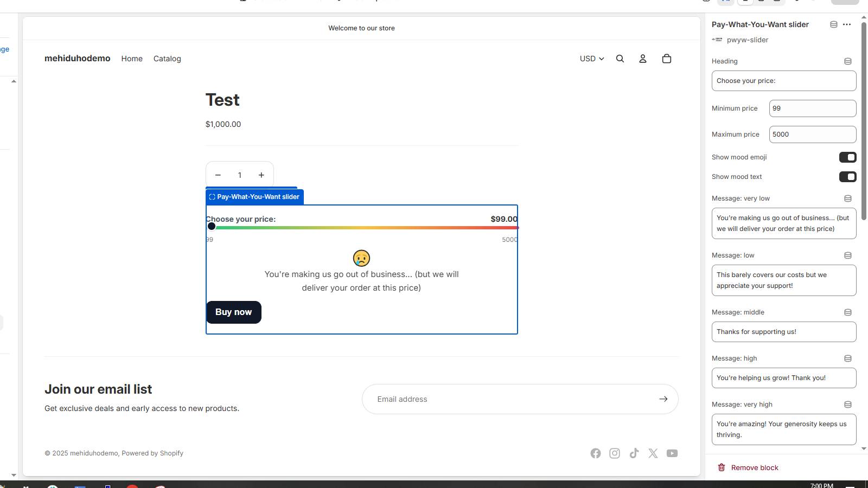
Task: Follow the Powered by Shopify link
Action: click(x=152, y=453)
